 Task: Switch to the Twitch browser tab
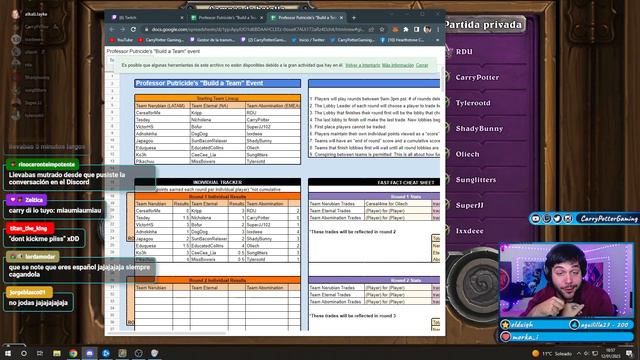coord(147,18)
